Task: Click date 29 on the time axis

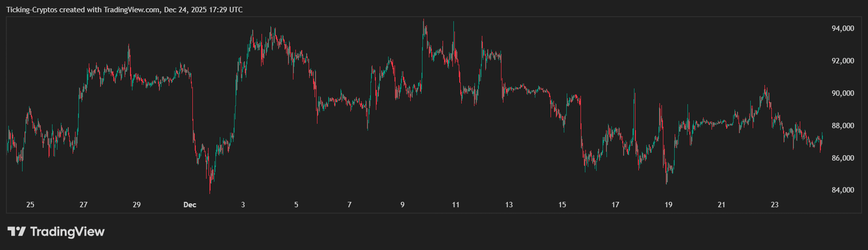Action: pos(137,205)
